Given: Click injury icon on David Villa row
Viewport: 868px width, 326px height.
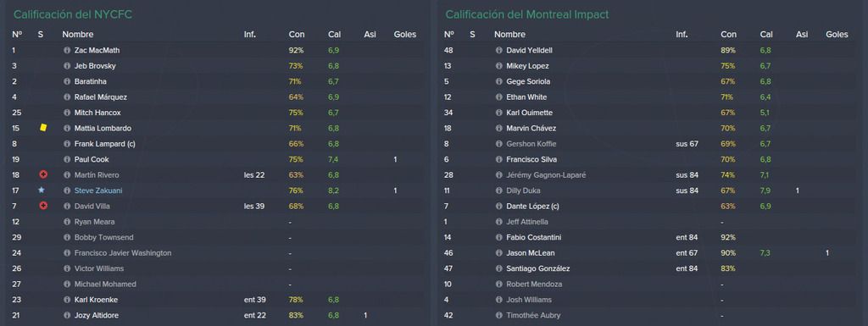Looking at the screenshot, I should (43, 206).
